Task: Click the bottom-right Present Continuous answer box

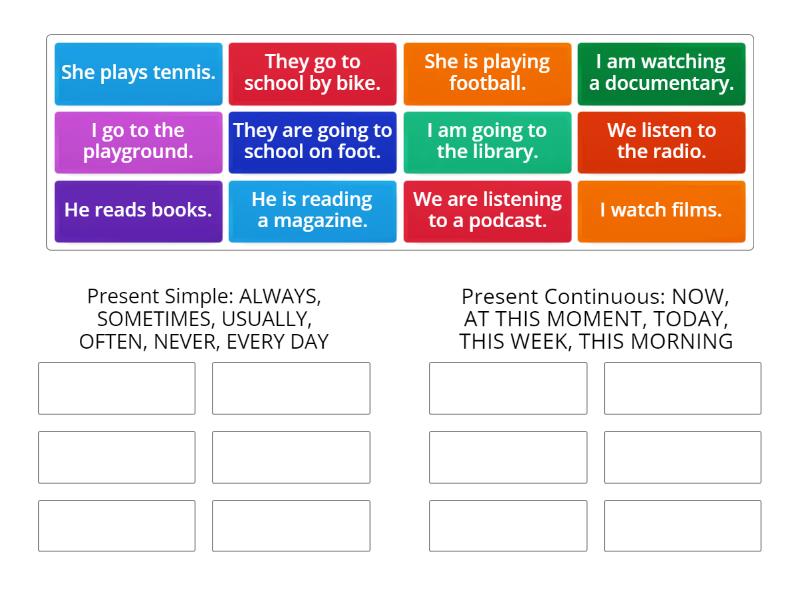Action: point(683,525)
